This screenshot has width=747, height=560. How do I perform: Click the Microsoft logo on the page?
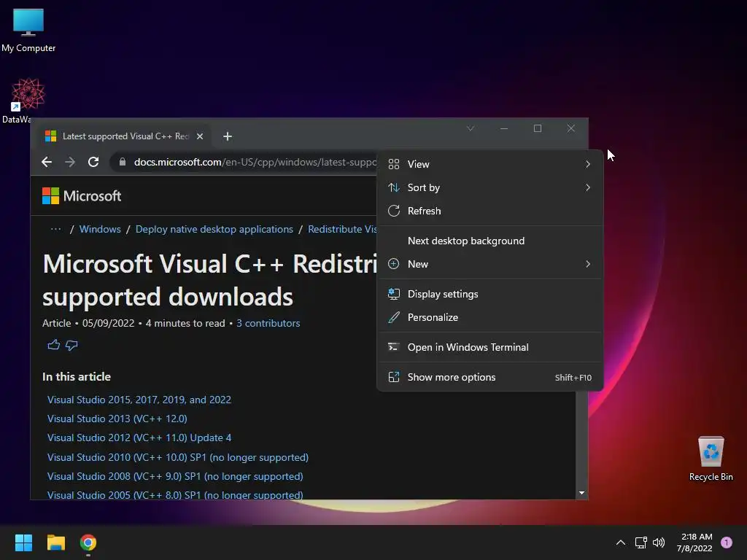click(x=82, y=195)
